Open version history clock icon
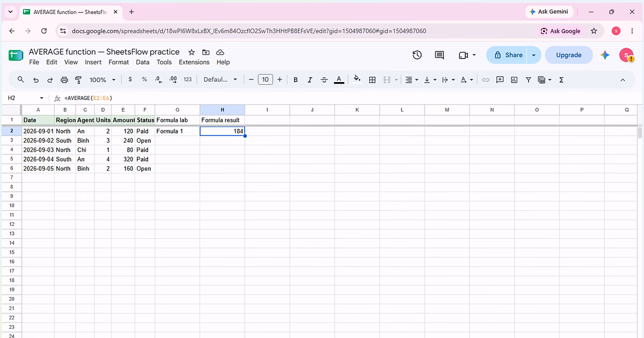This screenshot has height=338, width=644. [x=417, y=55]
